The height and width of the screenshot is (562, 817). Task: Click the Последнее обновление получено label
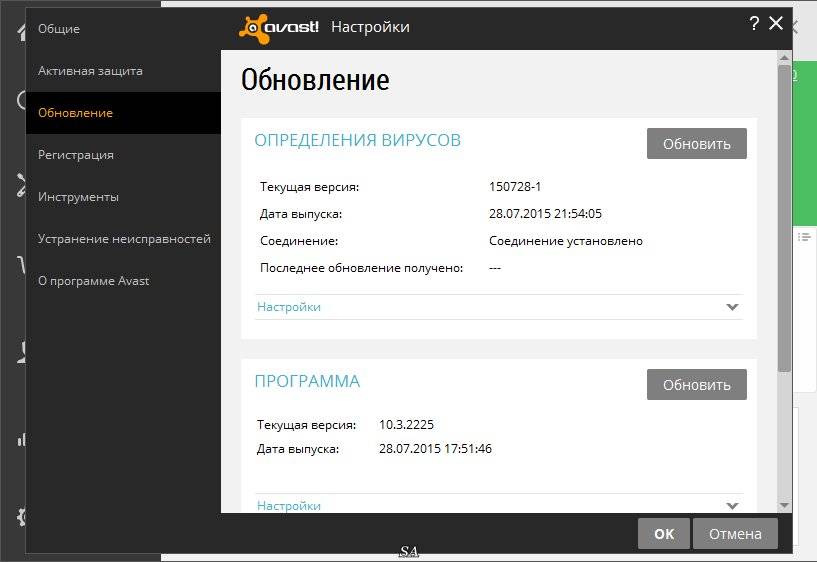362,268
